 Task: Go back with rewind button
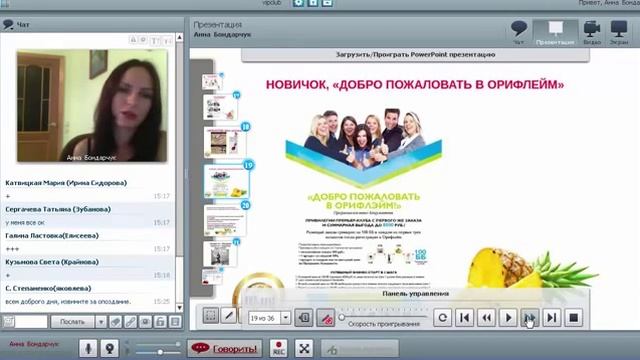(x=487, y=317)
